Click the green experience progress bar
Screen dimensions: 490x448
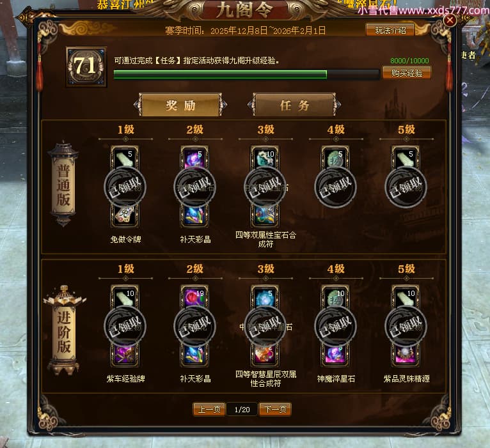click(x=246, y=74)
